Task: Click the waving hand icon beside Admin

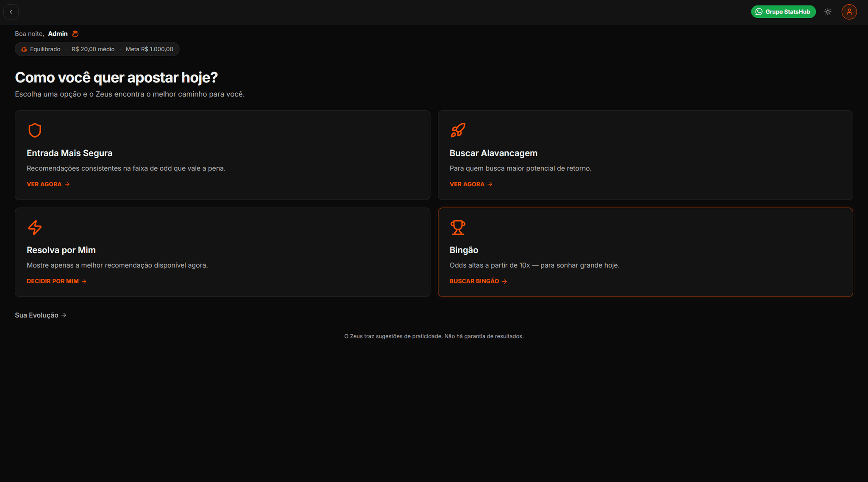Action: click(75, 34)
